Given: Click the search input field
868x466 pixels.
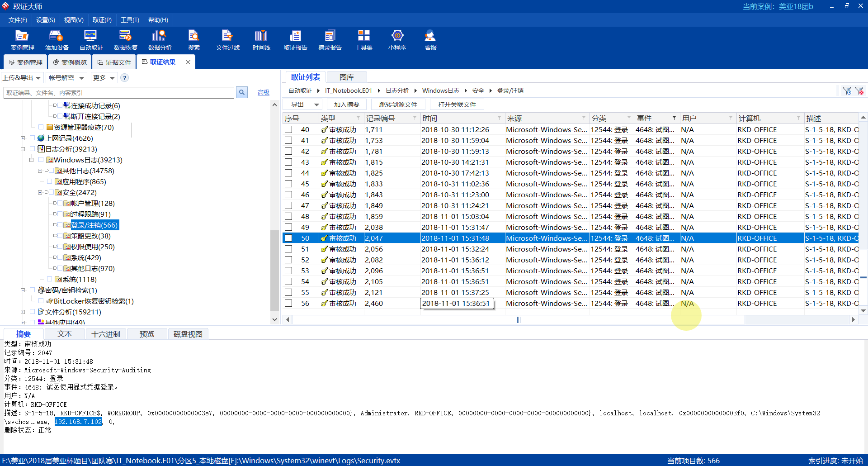Looking at the screenshot, I should (119, 92).
